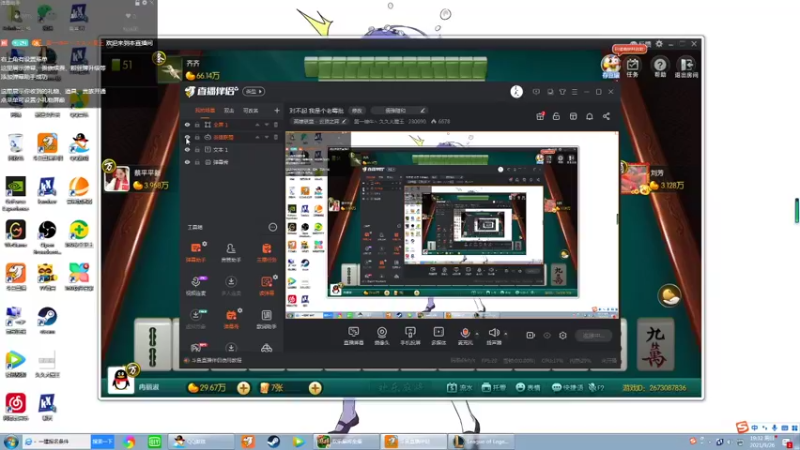This screenshot has width=800, height=450.
Task: Open the quick phrases chat icon in the game
Action: pyautogui.click(x=567, y=388)
